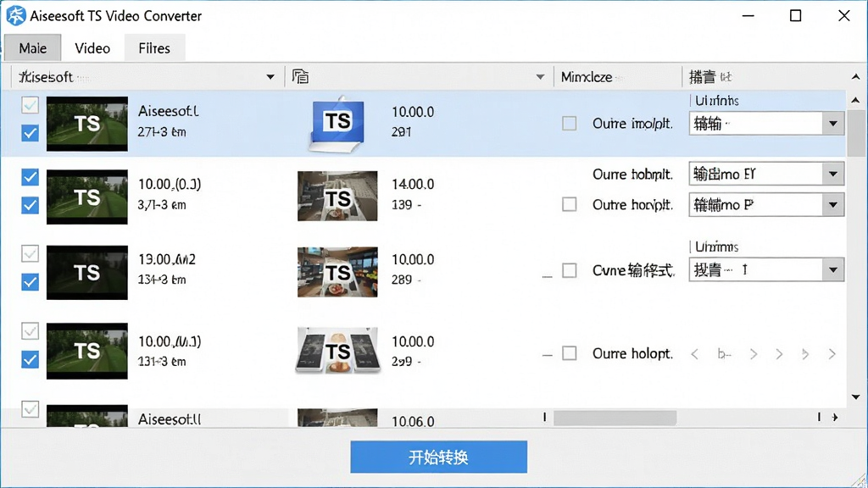The width and height of the screenshot is (868, 488).
Task: Toggle the blue checkbox of 131-3 row
Action: [x=30, y=359]
